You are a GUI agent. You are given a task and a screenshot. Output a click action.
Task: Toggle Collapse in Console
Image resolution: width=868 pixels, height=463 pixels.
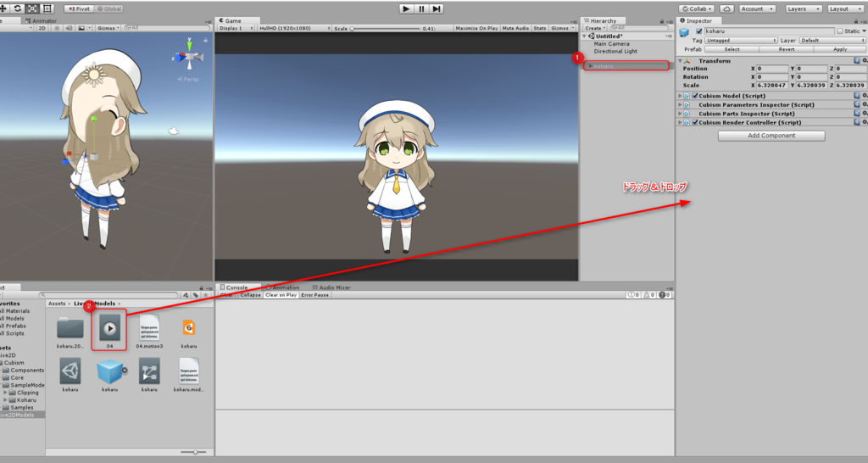pos(250,295)
